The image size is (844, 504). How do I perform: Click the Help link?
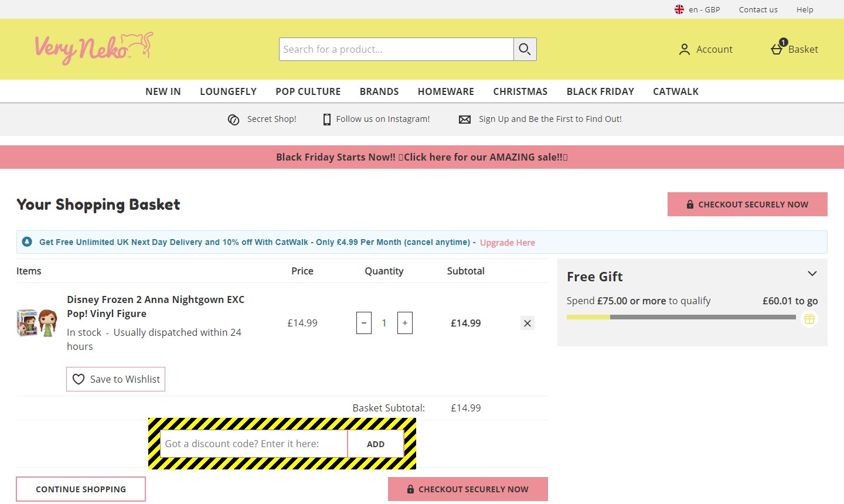point(805,9)
